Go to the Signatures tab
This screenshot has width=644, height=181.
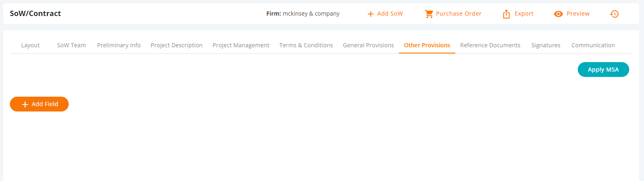546,45
